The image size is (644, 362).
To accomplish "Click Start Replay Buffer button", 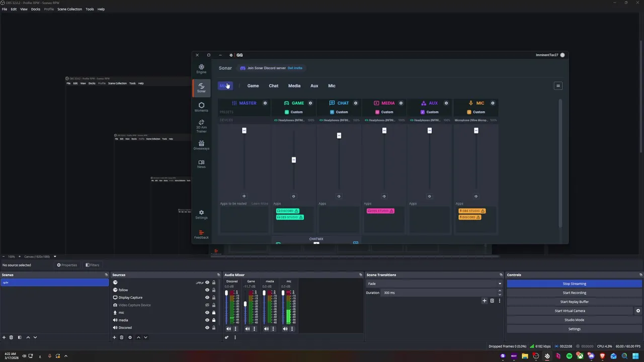I will coord(574,302).
